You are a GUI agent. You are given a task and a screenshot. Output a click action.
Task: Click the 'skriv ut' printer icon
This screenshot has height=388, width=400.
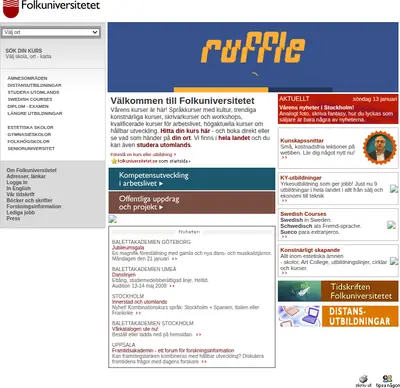[363, 381]
